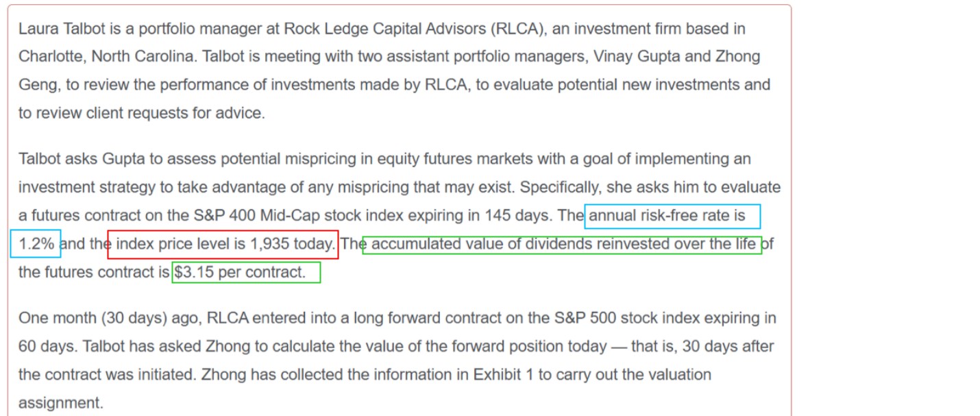Click green-boxed 'accumulated value of dividends reinvested' text
Screen dimensions: 980x416
562,244
